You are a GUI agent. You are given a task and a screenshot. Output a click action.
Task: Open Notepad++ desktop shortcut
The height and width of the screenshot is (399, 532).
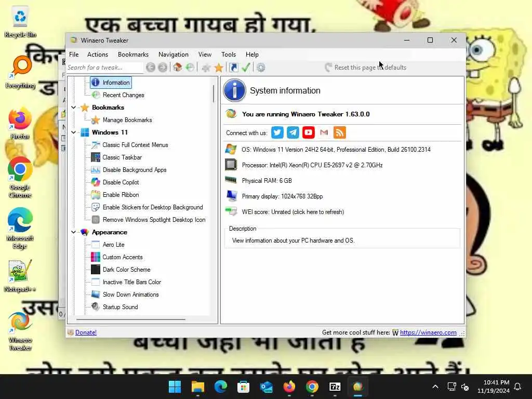(x=20, y=275)
